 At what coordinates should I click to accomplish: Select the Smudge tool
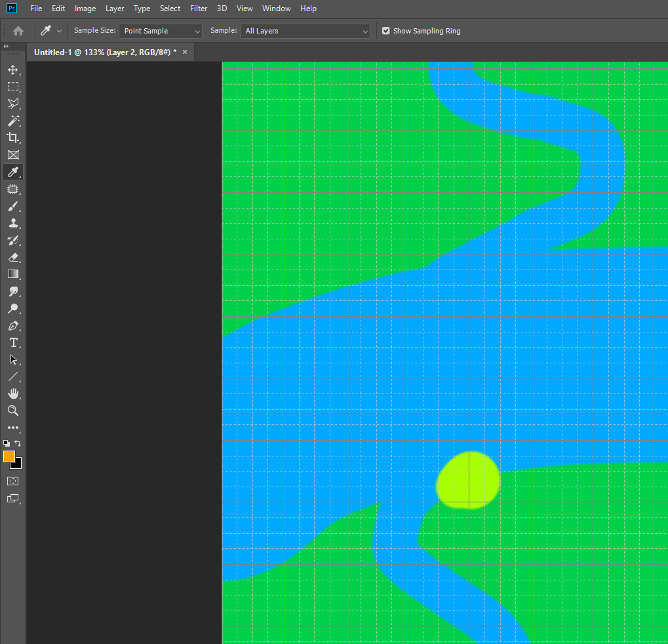(x=12, y=292)
